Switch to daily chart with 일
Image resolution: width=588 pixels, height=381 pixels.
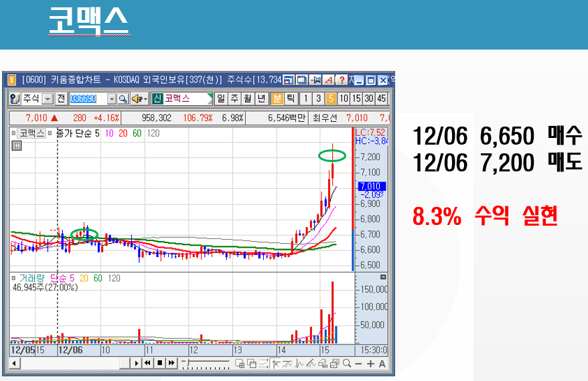coord(221,99)
